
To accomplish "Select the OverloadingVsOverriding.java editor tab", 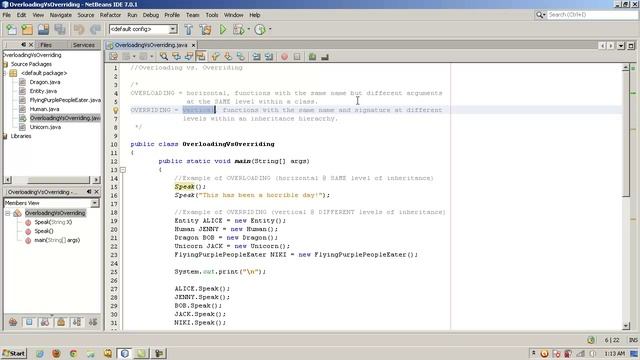I will 151,45.
